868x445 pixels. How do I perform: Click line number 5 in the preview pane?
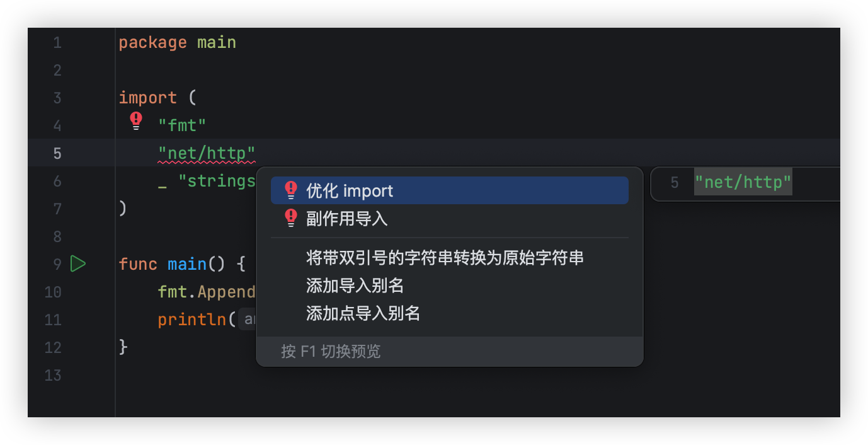675,183
